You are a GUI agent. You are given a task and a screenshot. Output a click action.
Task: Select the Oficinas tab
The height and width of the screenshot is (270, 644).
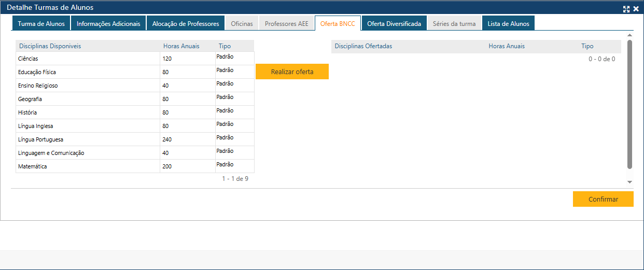(242, 24)
